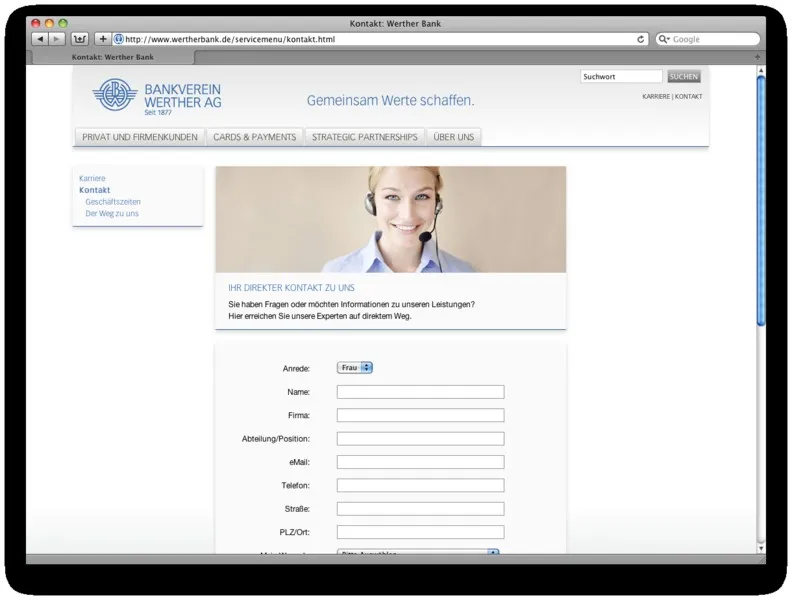Open Geschäftszeiten in the sidebar

click(113, 202)
